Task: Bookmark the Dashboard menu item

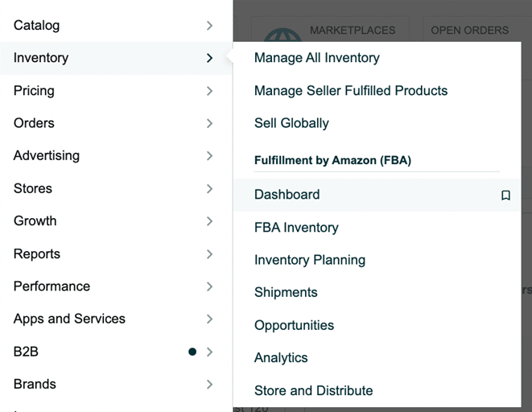Action: click(505, 196)
